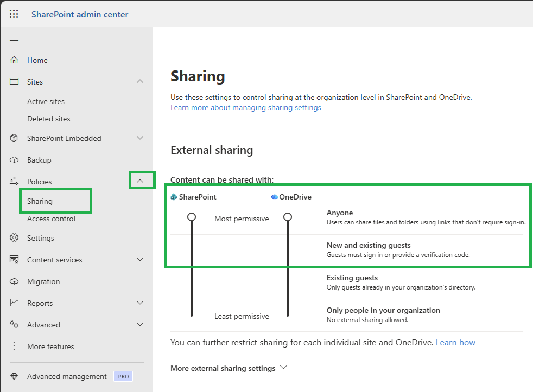Click the SharePoint sharing slider handle
Image resolution: width=533 pixels, height=392 pixels.
pos(192,217)
